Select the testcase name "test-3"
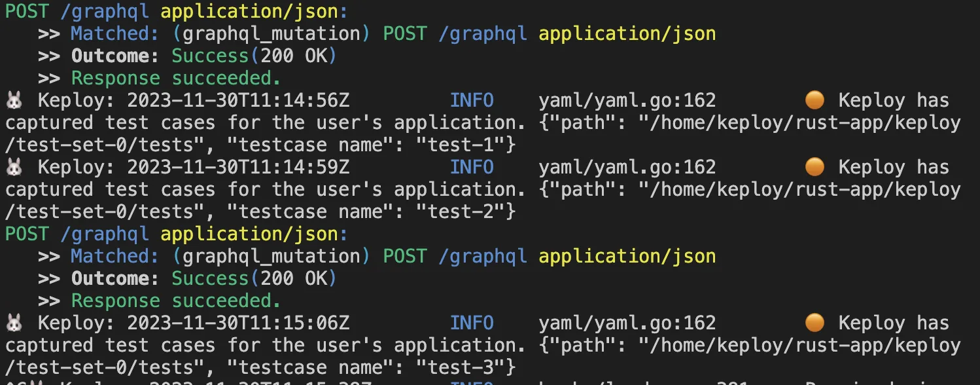 tap(460, 367)
